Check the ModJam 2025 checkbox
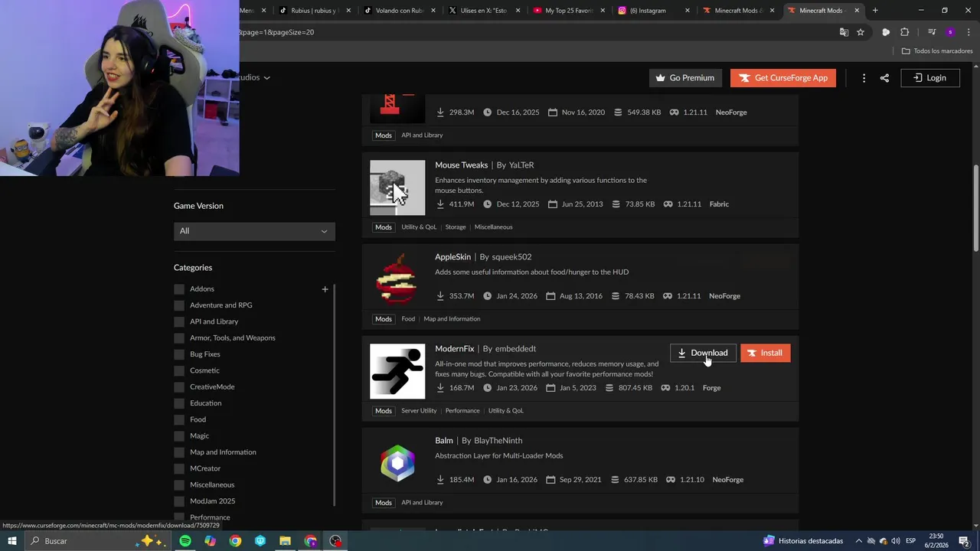980x551 pixels. [x=179, y=501]
